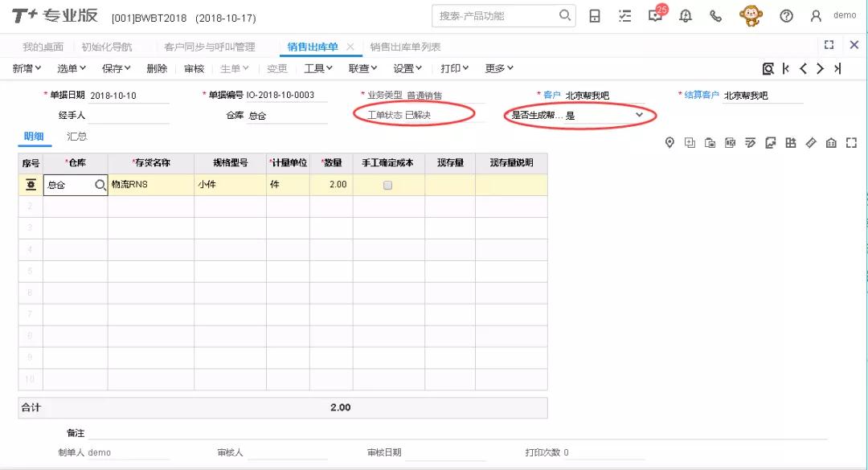
Task: Click the 结算客户 link label
Action: 702,96
